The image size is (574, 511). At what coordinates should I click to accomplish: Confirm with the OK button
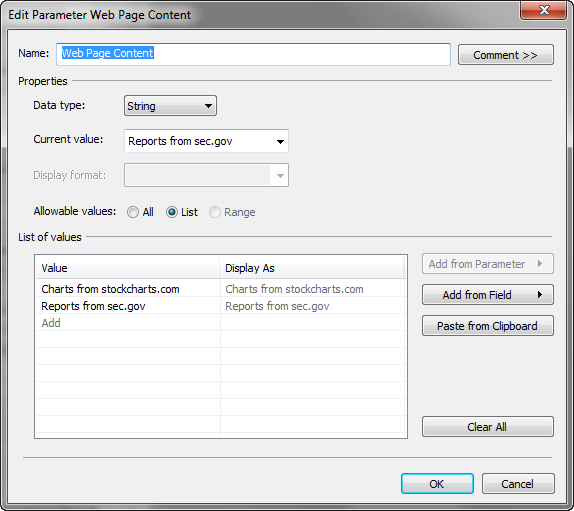click(437, 484)
